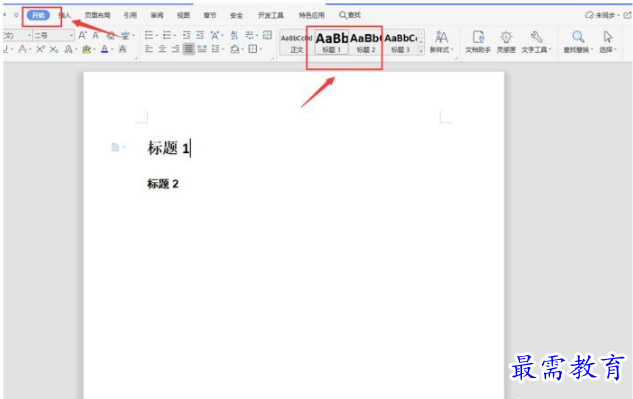Open the 特色应用 tab

311,15
